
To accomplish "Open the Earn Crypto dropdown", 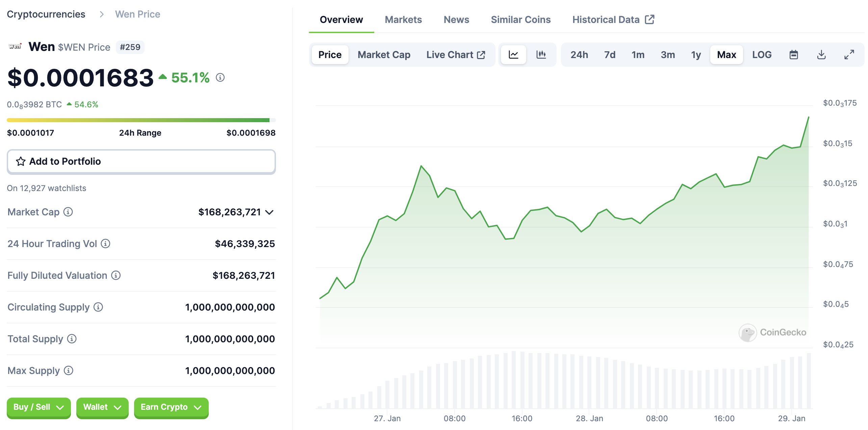I will pyautogui.click(x=171, y=407).
